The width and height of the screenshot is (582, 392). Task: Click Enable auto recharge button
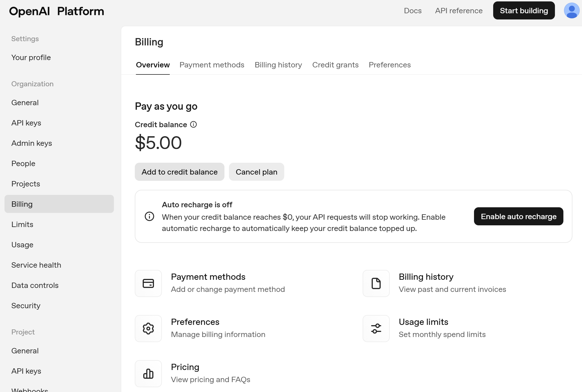[x=519, y=216]
